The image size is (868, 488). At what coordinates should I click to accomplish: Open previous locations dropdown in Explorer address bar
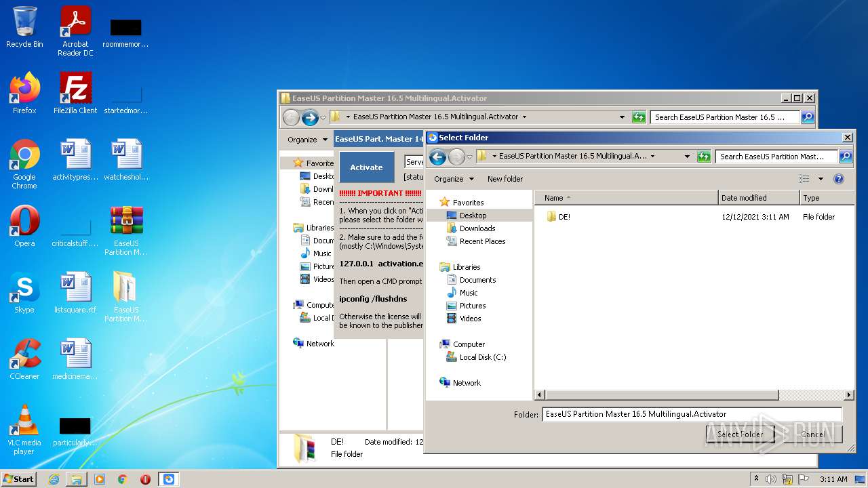coord(622,117)
